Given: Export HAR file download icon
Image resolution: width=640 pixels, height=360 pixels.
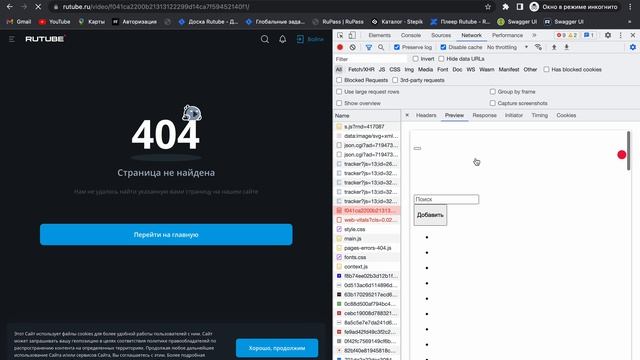Looking at the screenshot, I should tap(567, 47).
